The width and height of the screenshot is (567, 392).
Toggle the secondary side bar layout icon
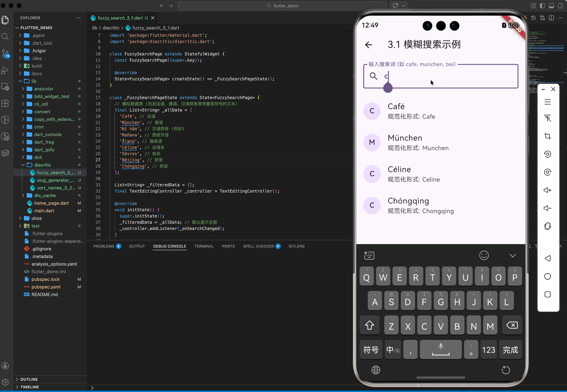(x=560, y=6)
